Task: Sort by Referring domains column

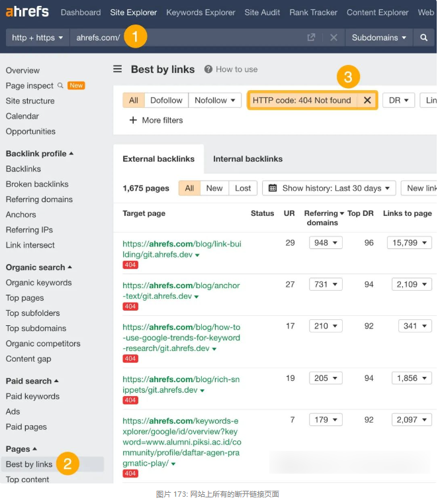Action: click(324, 218)
